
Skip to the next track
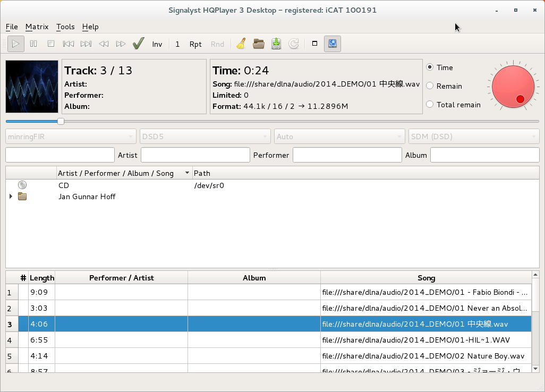tap(86, 44)
